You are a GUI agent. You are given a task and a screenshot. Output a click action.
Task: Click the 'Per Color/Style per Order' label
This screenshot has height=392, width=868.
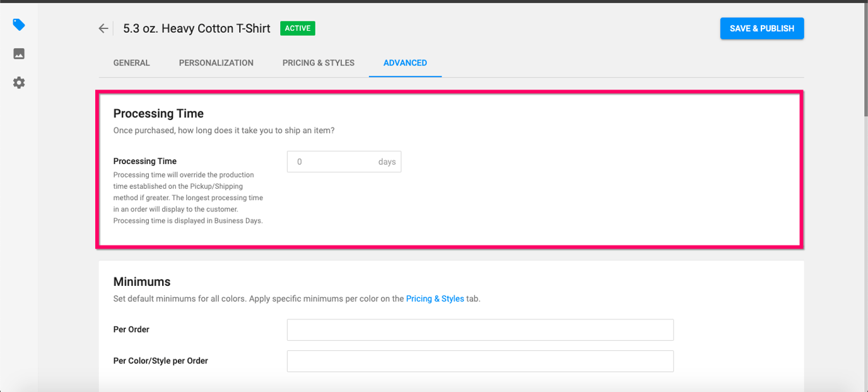(x=161, y=361)
